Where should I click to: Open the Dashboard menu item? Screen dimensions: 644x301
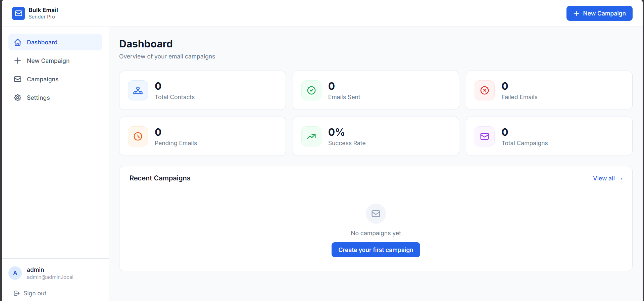(55, 42)
